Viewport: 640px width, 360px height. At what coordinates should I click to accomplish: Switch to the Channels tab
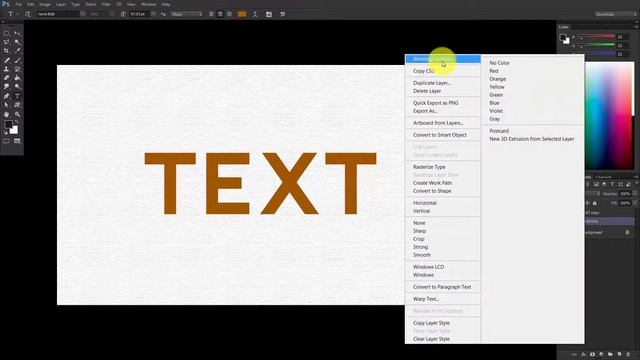tap(604, 177)
